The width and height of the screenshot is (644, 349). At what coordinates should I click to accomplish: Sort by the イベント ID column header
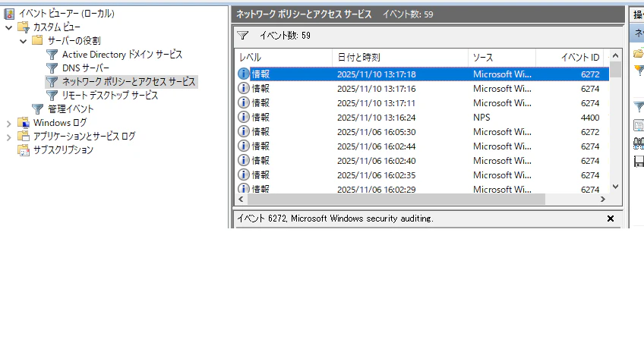(570, 58)
